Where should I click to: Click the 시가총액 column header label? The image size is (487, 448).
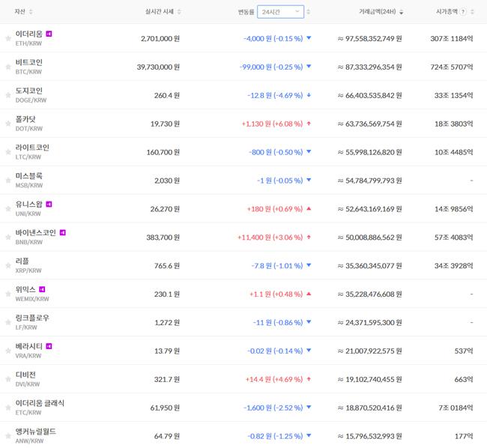pos(447,12)
